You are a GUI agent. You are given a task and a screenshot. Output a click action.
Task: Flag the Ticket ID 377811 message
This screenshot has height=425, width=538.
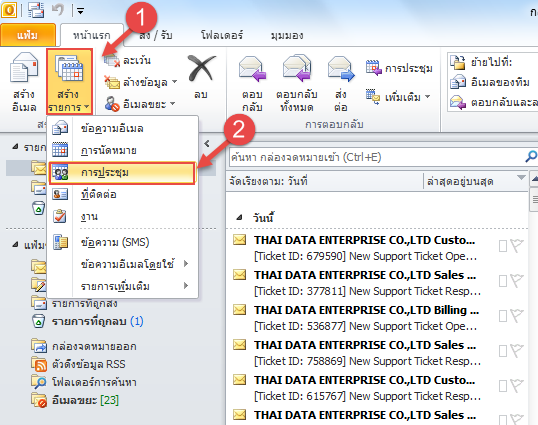(516, 281)
